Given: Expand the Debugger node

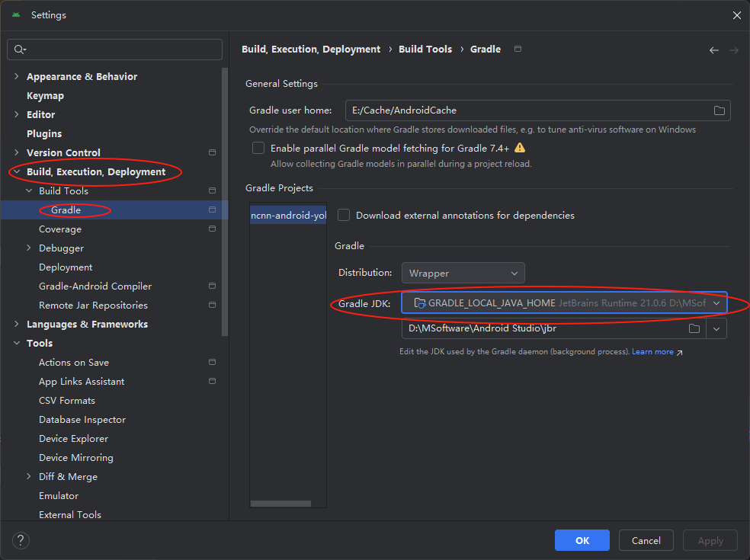Looking at the screenshot, I should [x=29, y=248].
